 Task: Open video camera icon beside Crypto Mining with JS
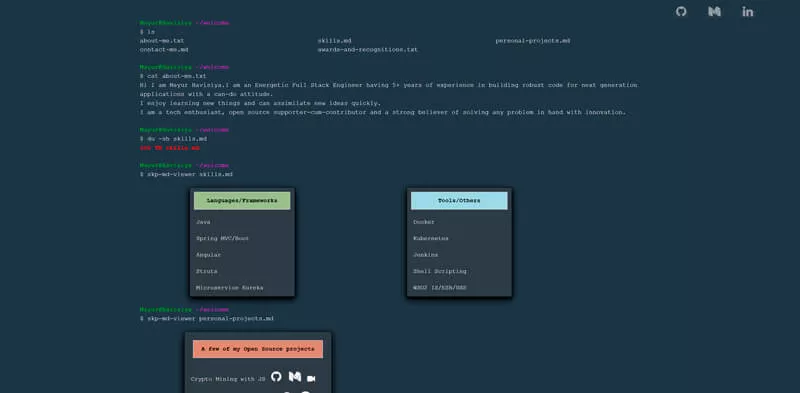point(311,378)
